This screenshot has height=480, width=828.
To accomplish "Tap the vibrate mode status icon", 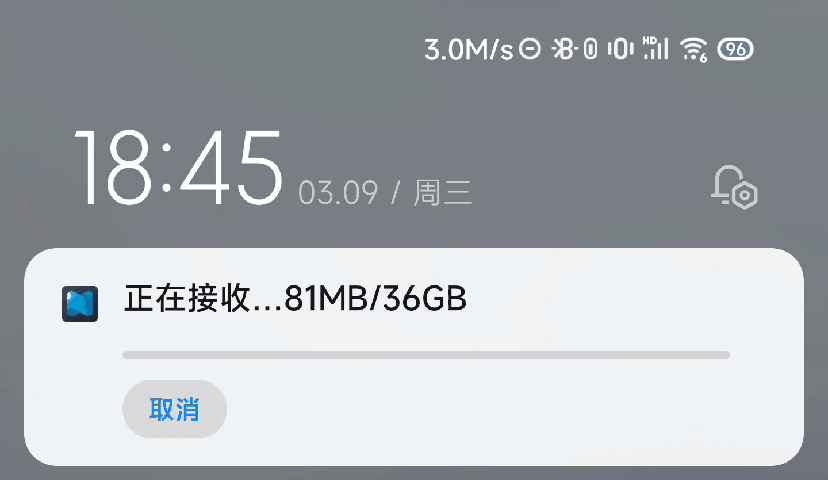I will coord(620,49).
